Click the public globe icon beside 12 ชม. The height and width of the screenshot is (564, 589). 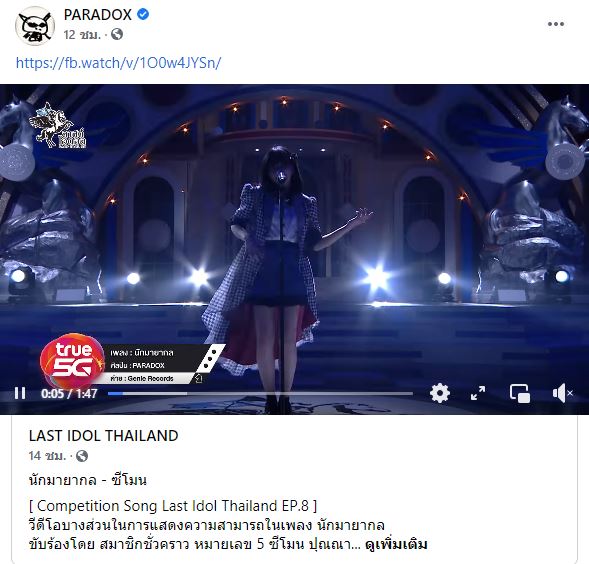click(x=117, y=35)
